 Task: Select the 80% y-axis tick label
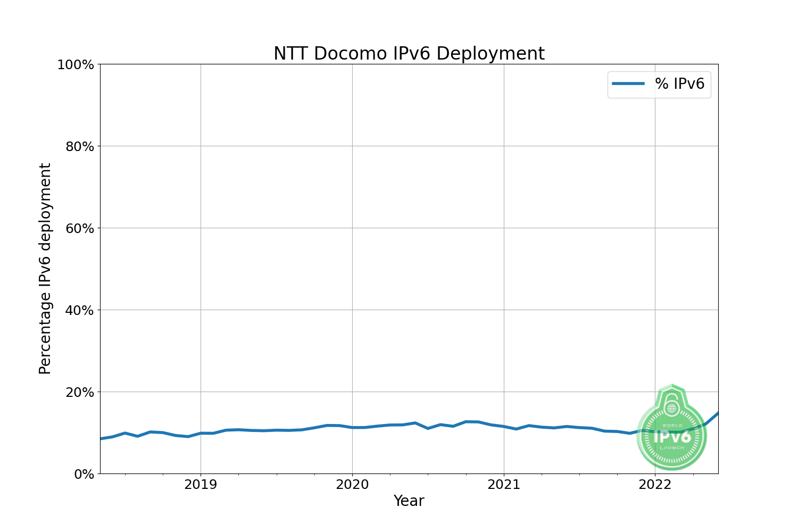pyautogui.click(x=80, y=146)
